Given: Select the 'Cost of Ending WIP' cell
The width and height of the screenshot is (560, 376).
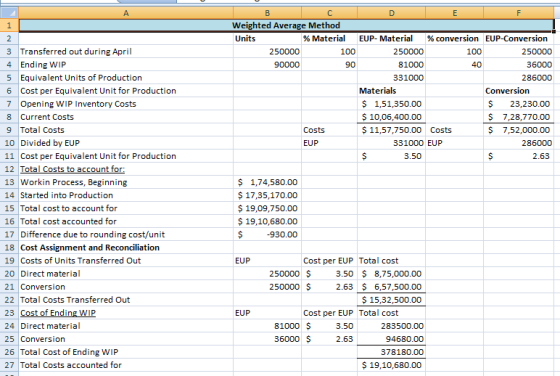Looking at the screenshot, I should tap(126, 313).
